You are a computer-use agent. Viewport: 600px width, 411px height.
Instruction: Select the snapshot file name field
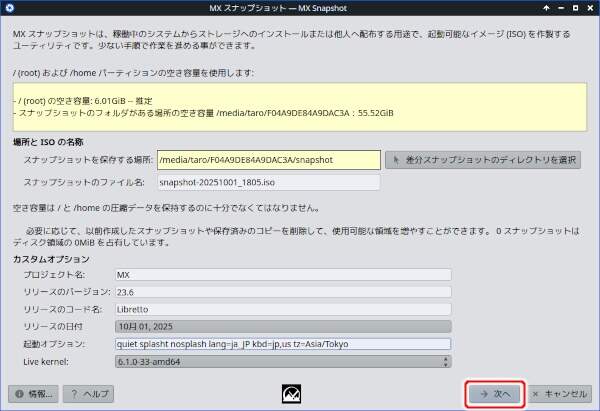tap(268, 182)
